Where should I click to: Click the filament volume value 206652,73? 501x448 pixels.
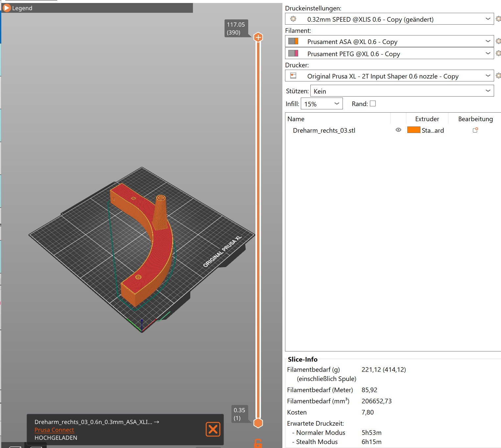click(x=377, y=401)
